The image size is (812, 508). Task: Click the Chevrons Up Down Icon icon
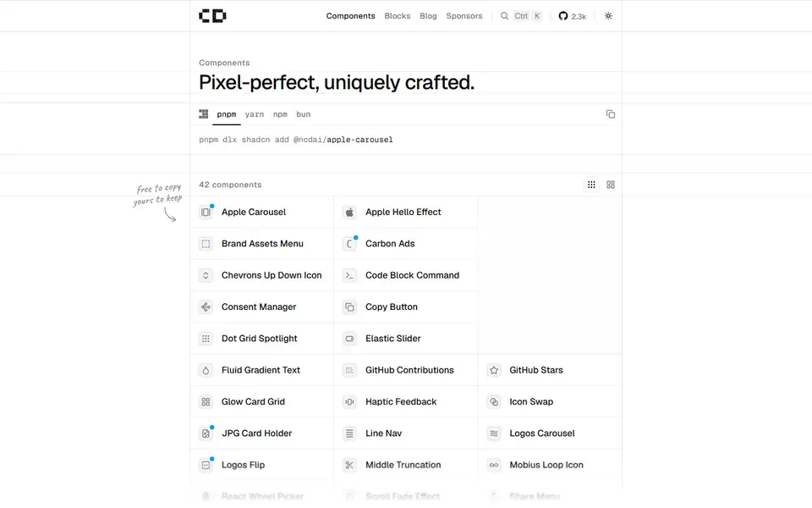[x=206, y=275]
